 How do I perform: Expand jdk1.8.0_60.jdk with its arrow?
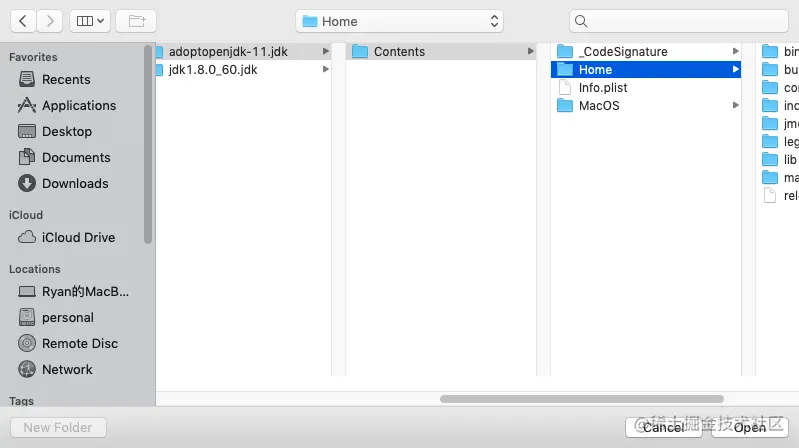click(x=326, y=69)
